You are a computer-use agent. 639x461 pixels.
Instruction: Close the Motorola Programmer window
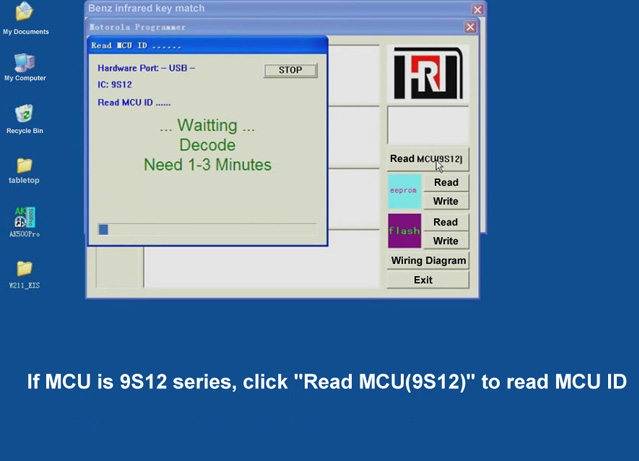[470, 27]
